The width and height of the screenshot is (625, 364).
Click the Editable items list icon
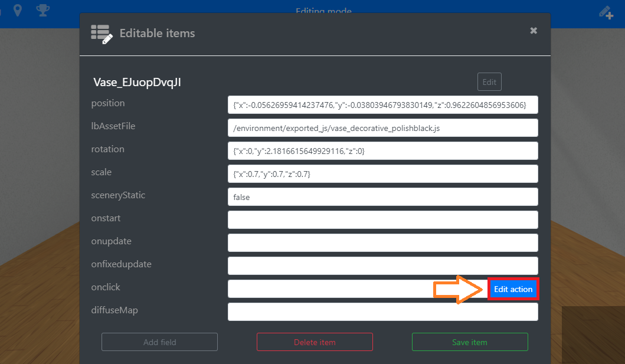pyautogui.click(x=102, y=34)
